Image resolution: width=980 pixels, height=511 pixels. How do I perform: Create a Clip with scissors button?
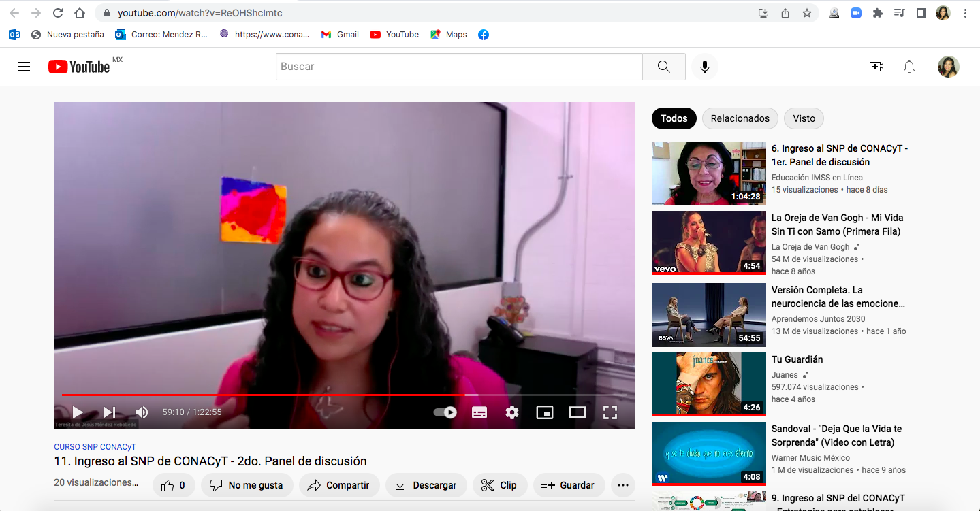[x=500, y=485]
